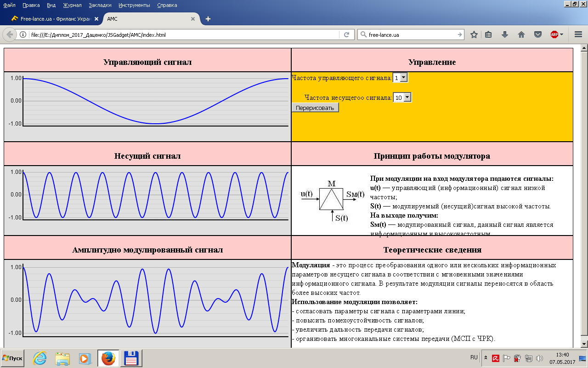Open the Файл menu

[9, 5]
